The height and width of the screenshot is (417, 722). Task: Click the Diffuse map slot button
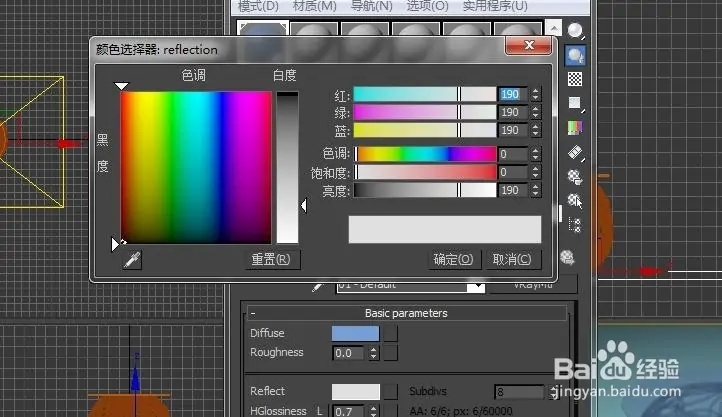tap(390, 333)
